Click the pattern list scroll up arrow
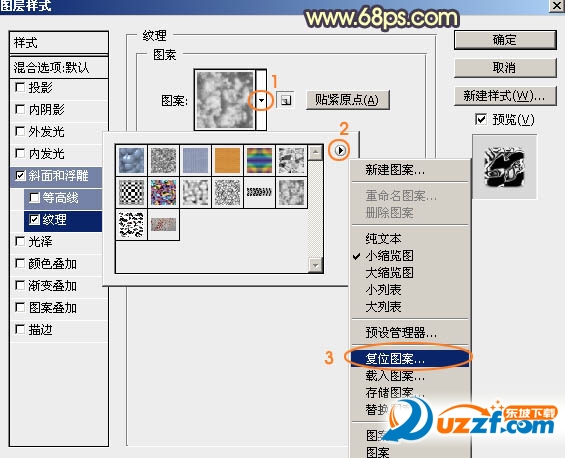Image resolution: width=565 pixels, height=458 pixels. (315, 153)
